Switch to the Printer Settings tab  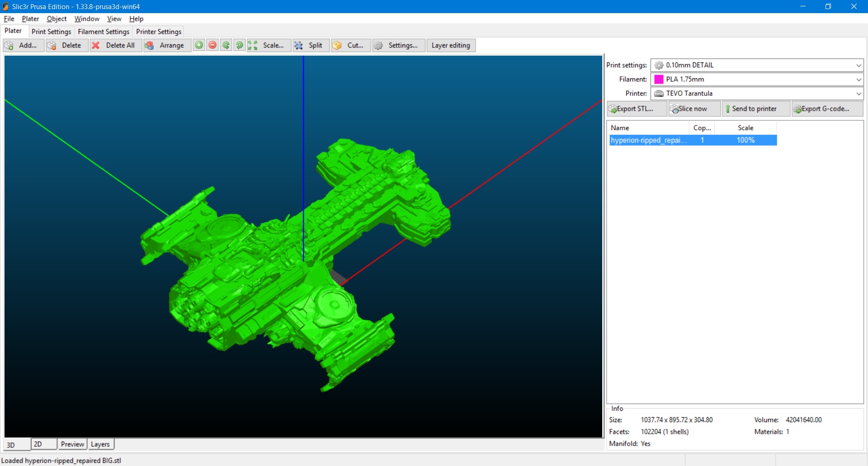(x=159, y=32)
